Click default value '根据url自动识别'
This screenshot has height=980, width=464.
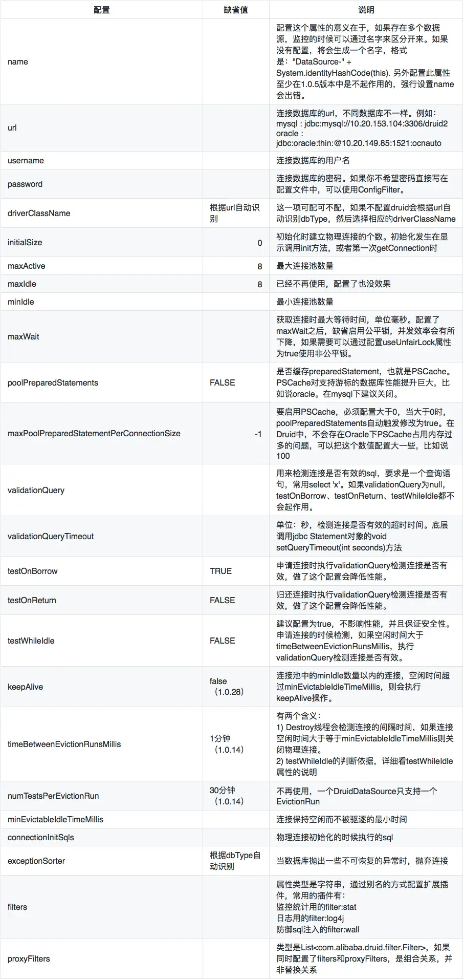[x=234, y=213]
